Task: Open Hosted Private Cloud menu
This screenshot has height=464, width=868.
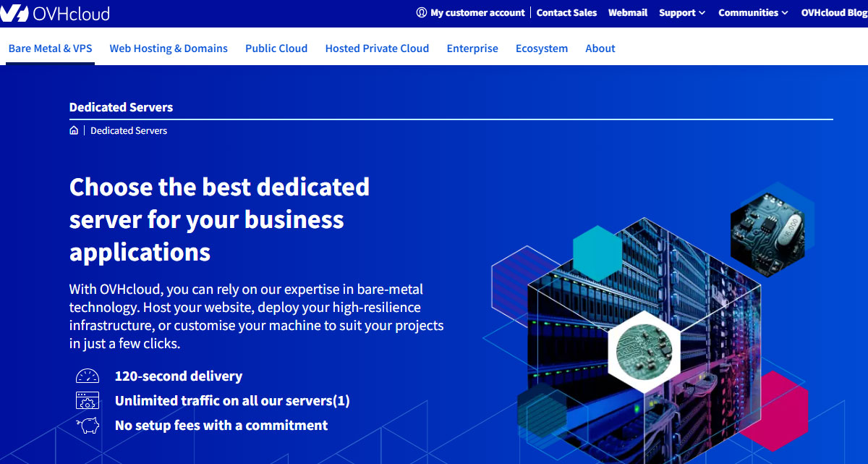Action: (x=377, y=48)
